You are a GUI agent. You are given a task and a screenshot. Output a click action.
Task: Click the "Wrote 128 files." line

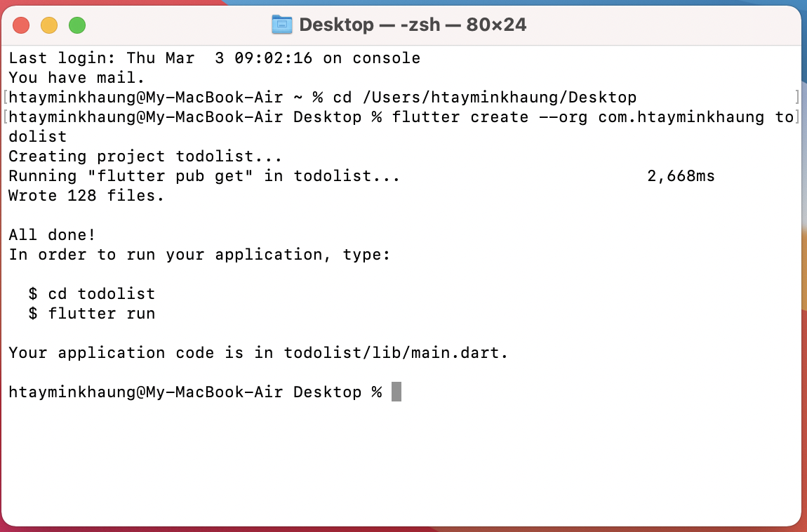[86, 196]
